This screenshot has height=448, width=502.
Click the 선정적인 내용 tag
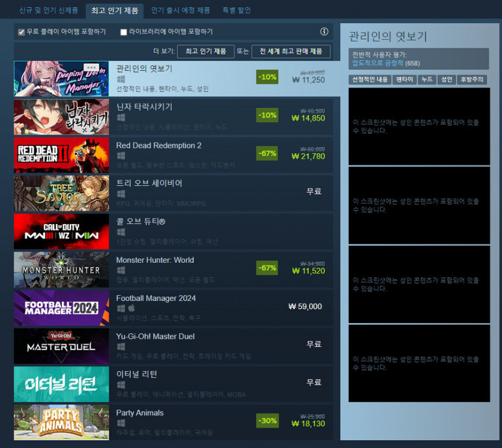point(370,79)
